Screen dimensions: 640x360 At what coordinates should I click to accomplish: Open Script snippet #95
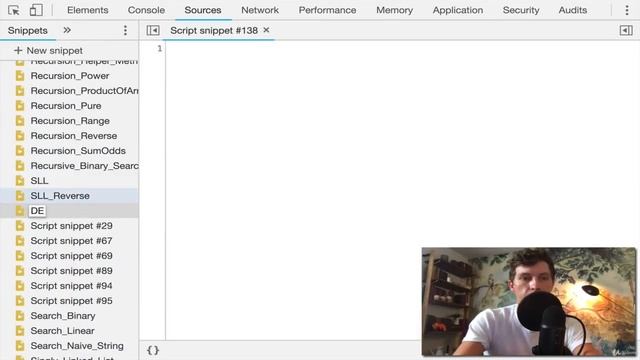click(71, 301)
